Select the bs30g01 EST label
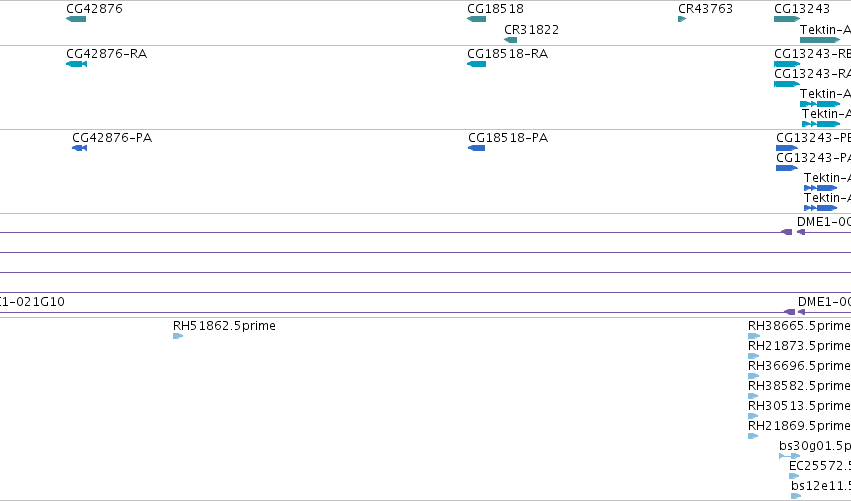This screenshot has width=851, height=501. click(x=815, y=446)
